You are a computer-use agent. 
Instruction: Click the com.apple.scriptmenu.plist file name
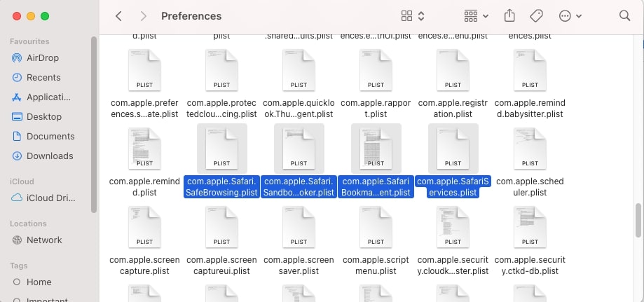(x=376, y=266)
